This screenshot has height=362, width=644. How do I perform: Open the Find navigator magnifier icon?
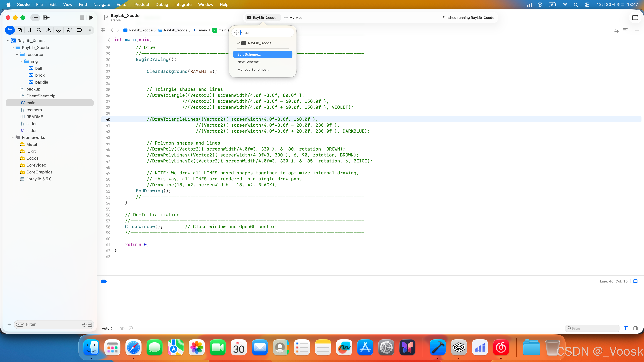point(39,30)
